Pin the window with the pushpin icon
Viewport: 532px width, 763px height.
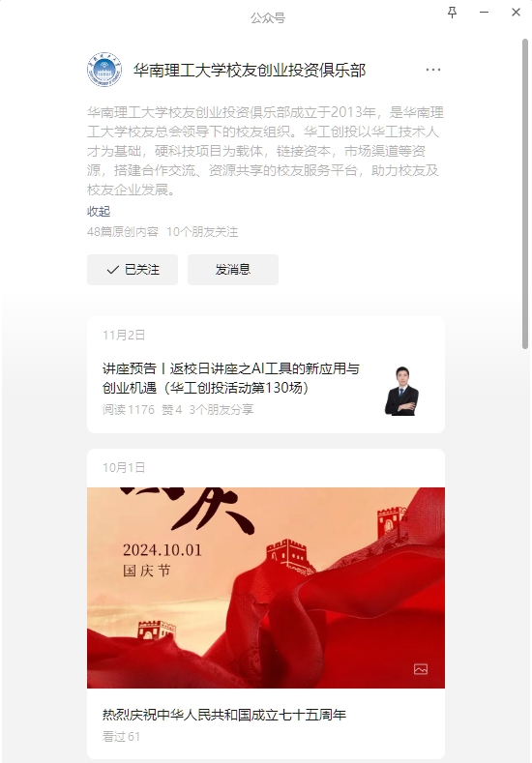452,13
